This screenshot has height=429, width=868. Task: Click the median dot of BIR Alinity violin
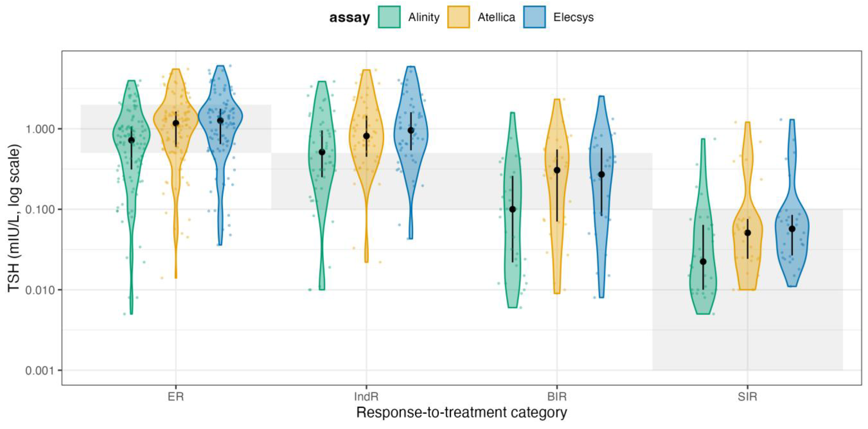click(x=512, y=209)
